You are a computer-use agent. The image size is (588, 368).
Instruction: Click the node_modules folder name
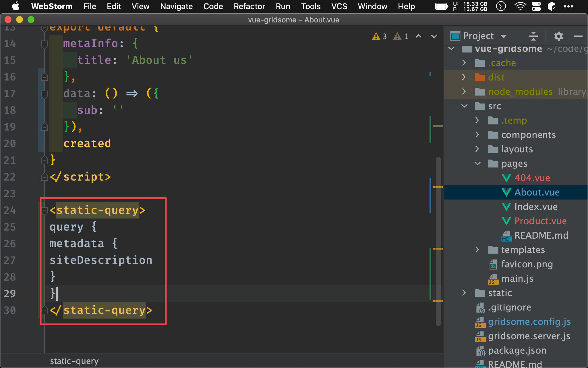tap(520, 92)
